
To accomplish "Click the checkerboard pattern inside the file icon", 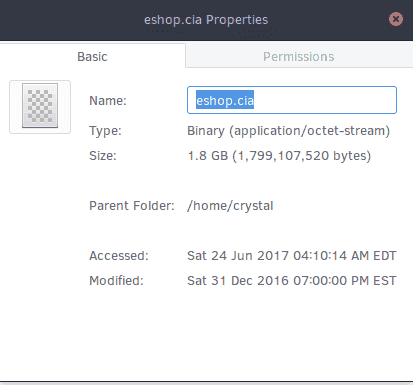I will 40,105.
